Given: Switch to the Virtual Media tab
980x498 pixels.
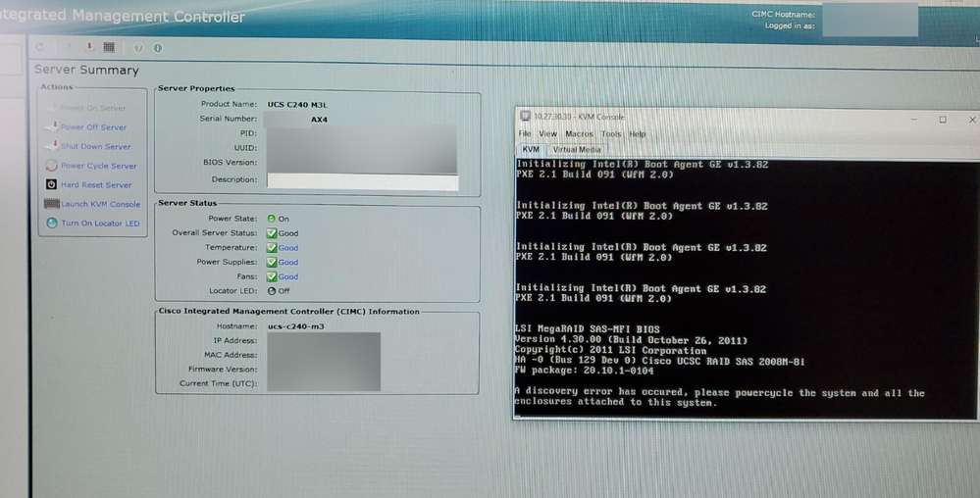Looking at the screenshot, I should [x=576, y=149].
